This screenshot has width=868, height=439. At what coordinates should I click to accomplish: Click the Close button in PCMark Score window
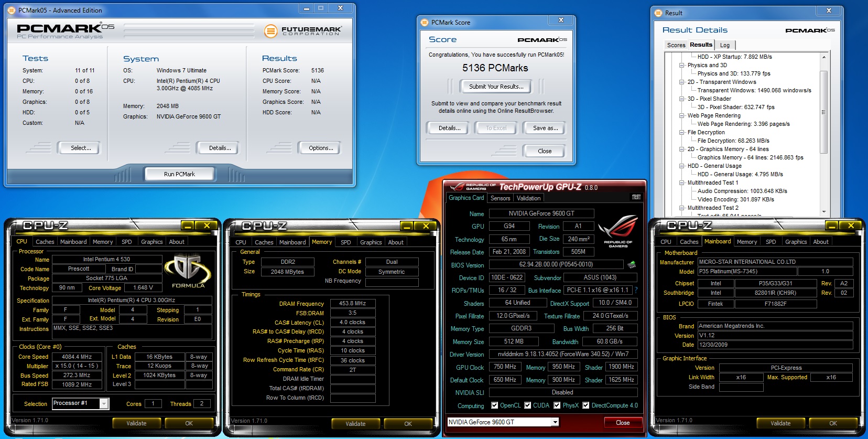pos(545,151)
